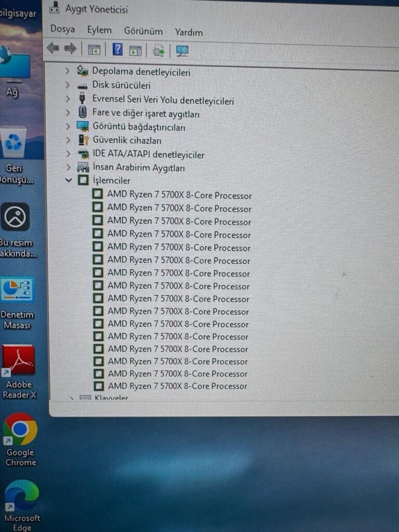
Task: Click the update driver icon with green arrow
Action: coord(158,51)
